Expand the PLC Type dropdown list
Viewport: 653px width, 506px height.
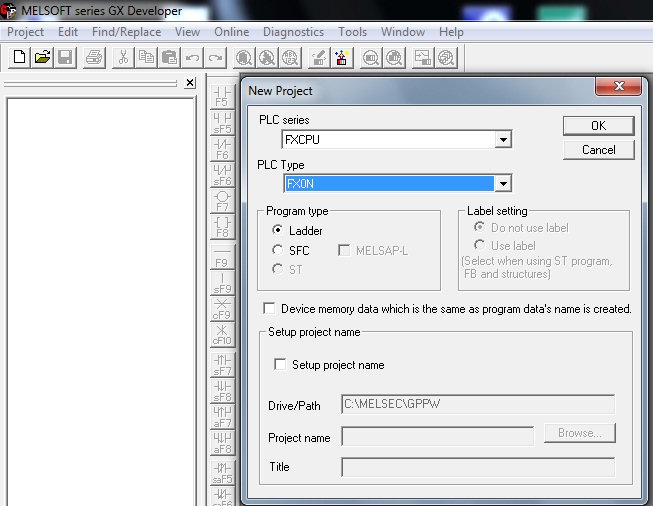(503, 184)
